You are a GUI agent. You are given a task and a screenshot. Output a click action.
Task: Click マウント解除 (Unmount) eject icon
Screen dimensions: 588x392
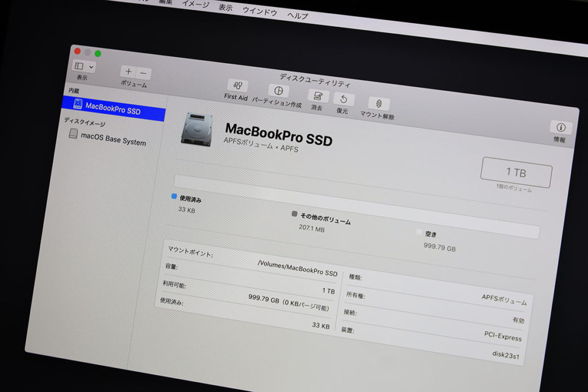(379, 104)
